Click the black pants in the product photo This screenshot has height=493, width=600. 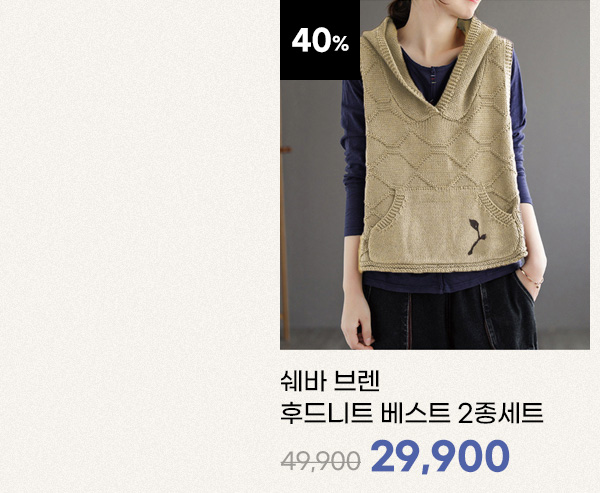pos(448,316)
